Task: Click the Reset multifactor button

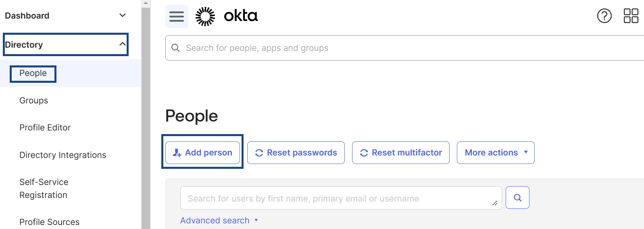Action: (x=400, y=153)
